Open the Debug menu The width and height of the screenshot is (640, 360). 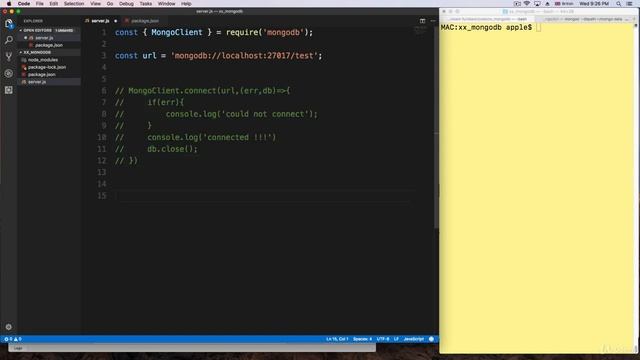[126, 4]
